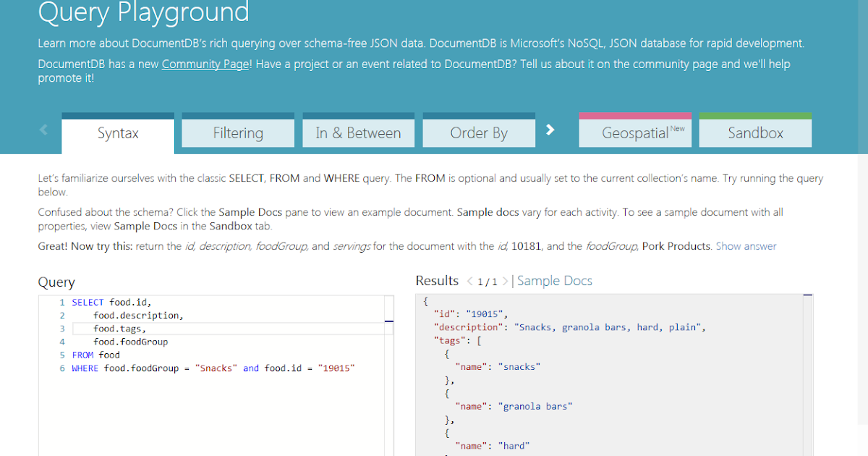Open the Community Page link

(x=205, y=64)
